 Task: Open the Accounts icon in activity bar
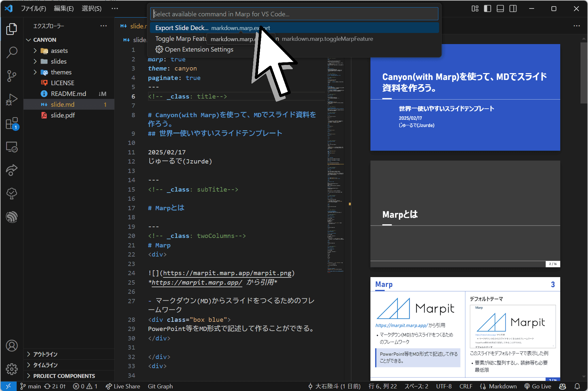(12, 346)
